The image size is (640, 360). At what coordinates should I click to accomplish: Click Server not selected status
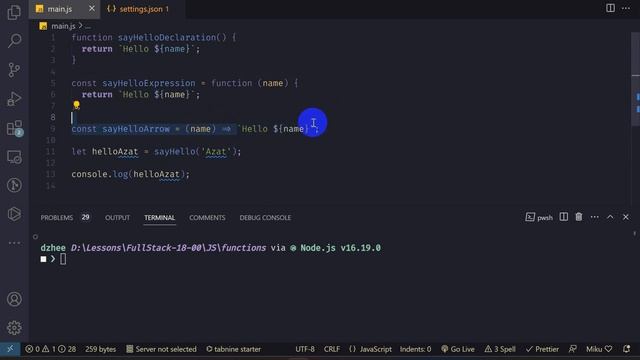pos(161,349)
